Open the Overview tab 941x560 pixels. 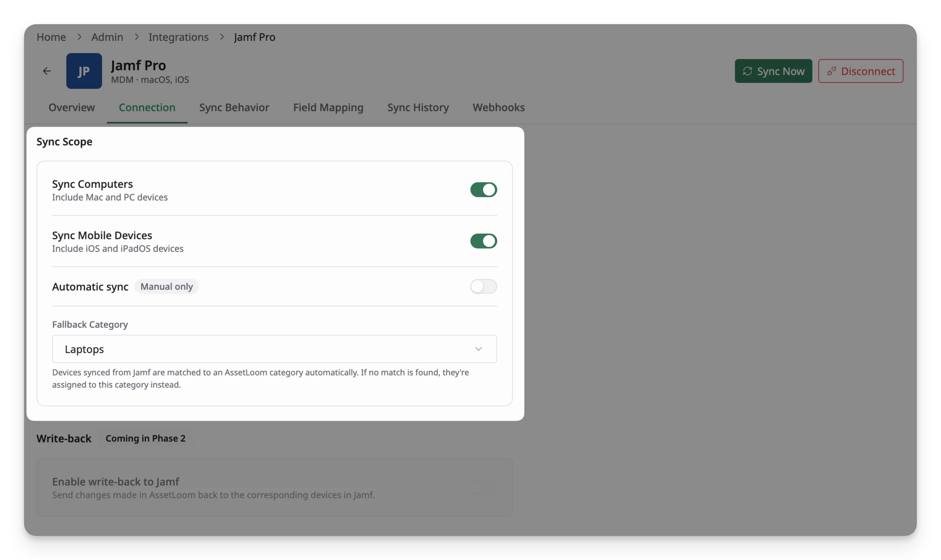point(71,108)
